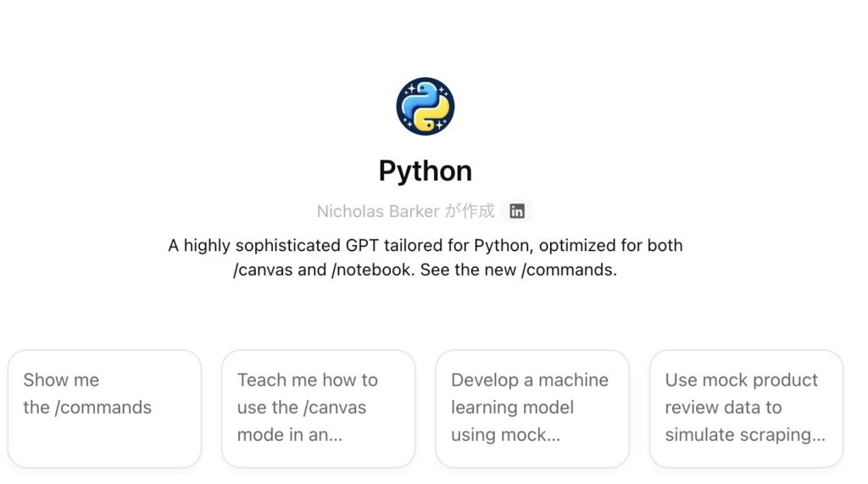This screenshot has height=484, width=868.
Task: Select the "Show me the /commands" suggestion card
Action: (x=104, y=409)
